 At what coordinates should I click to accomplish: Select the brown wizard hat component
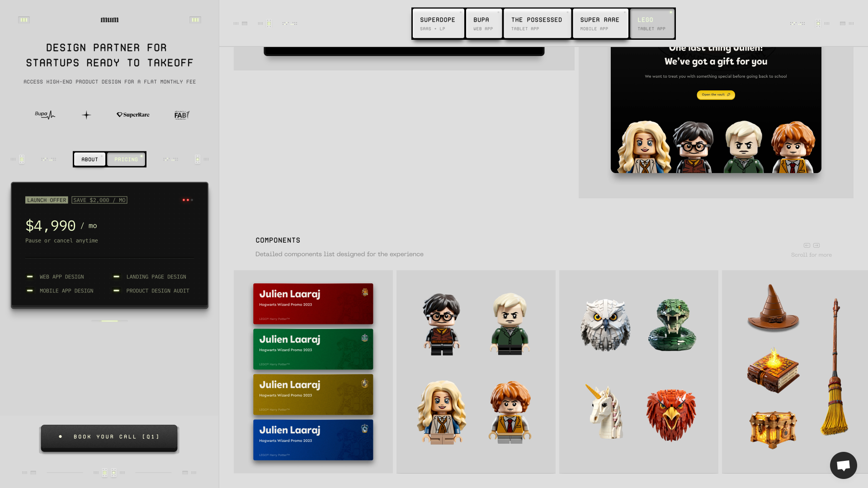click(x=774, y=308)
